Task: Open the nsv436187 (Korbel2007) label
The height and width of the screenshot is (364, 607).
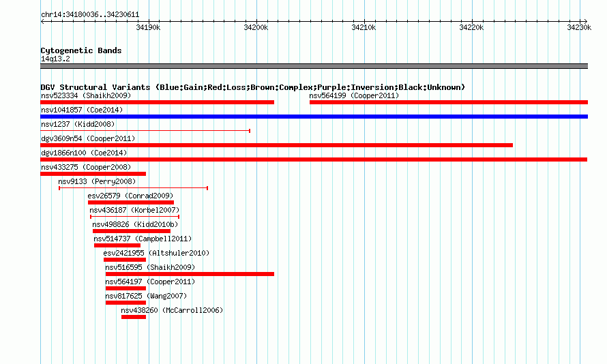Action: tap(134, 210)
